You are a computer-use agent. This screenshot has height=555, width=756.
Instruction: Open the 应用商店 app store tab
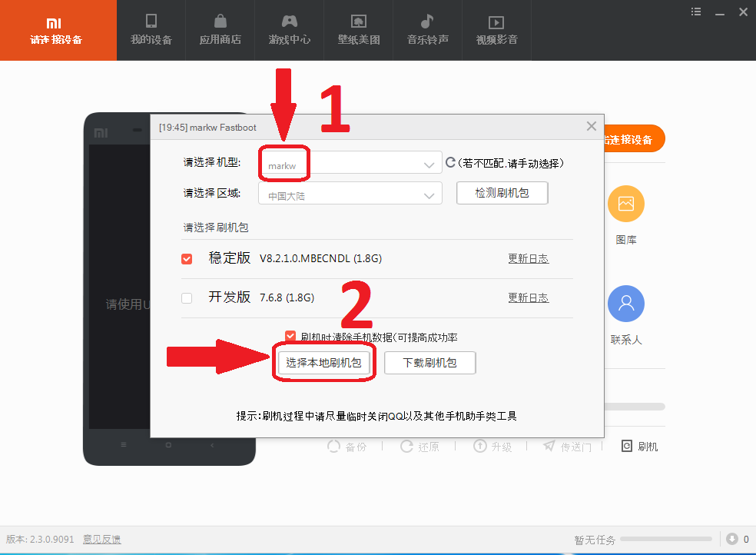click(220, 30)
